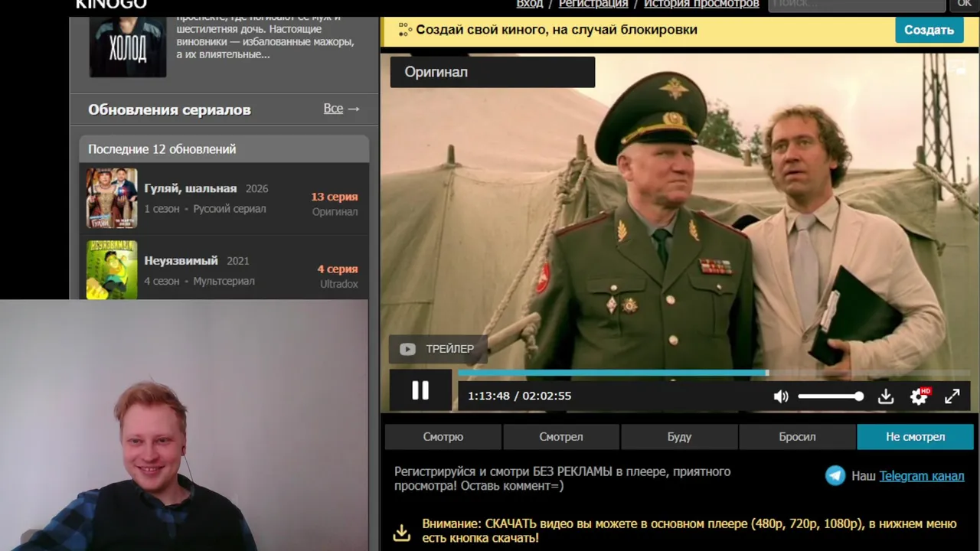Open the Регистрация link
Viewport: 980px width, 551px height.
tap(593, 4)
